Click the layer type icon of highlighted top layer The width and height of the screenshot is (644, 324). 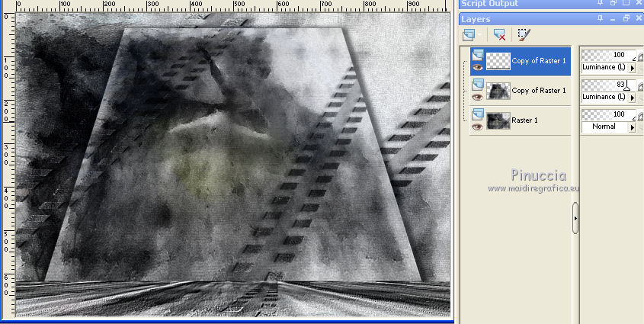(x=478, y=55)
